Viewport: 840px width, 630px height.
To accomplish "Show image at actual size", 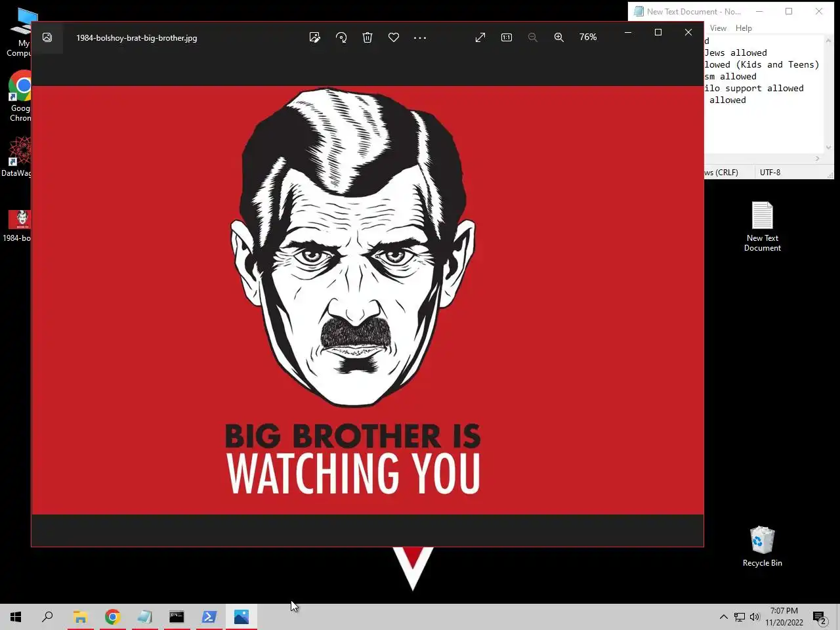I will point(507,37).
